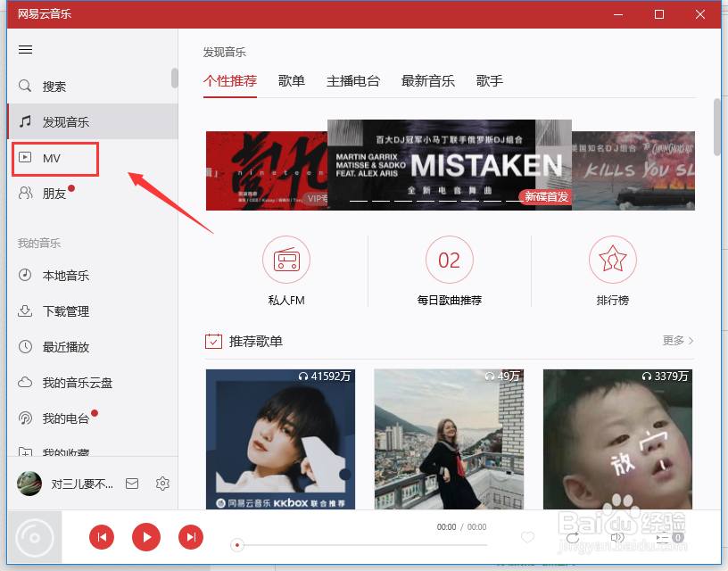Click 更多 to see more playlists
This screenshot has height=571, width=728.
point(677,341)
